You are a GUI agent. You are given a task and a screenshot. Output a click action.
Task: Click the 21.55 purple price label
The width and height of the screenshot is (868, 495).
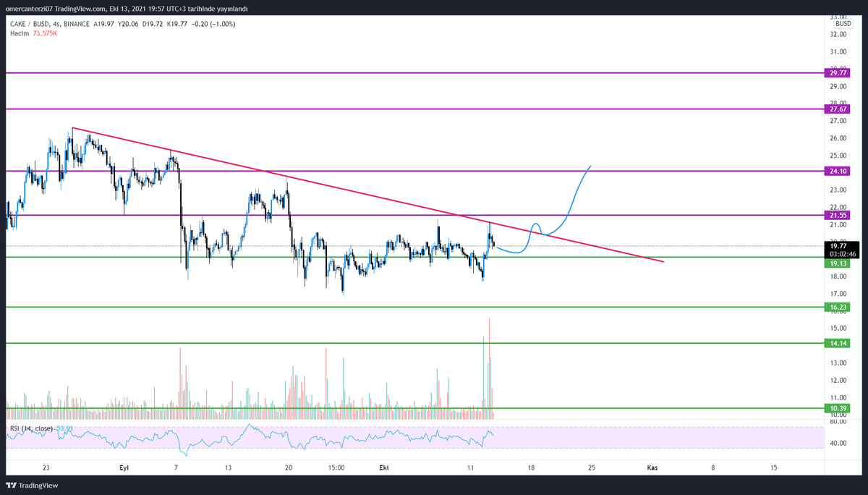pyautogui.click(x=838, y=216)
